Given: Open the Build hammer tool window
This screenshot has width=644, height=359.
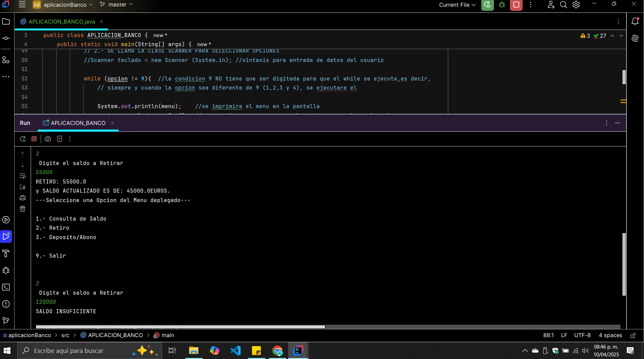Looking at the screenshot, I should pyautogui.click(x=6, y=254).
